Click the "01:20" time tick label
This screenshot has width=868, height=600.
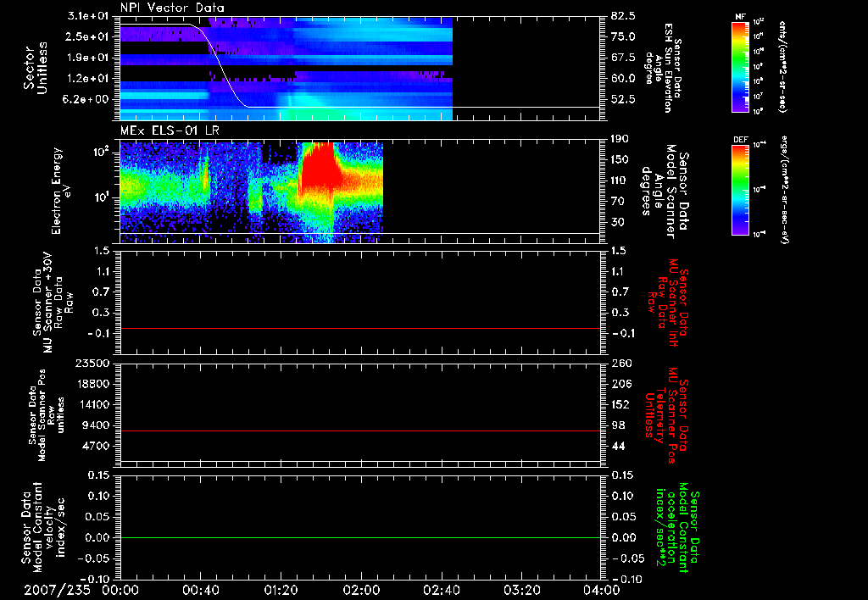coord(281,590)
